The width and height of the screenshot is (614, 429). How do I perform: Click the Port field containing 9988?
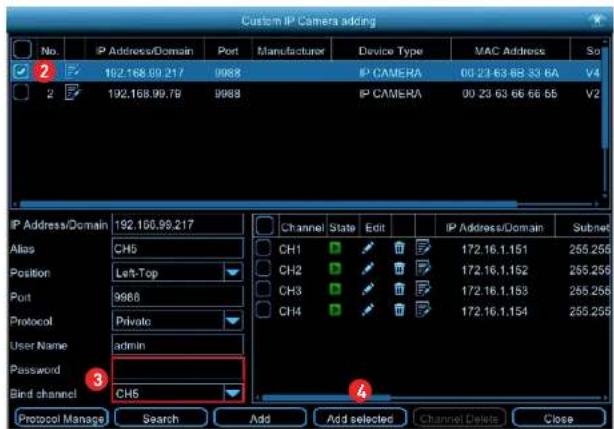point(178,297)
